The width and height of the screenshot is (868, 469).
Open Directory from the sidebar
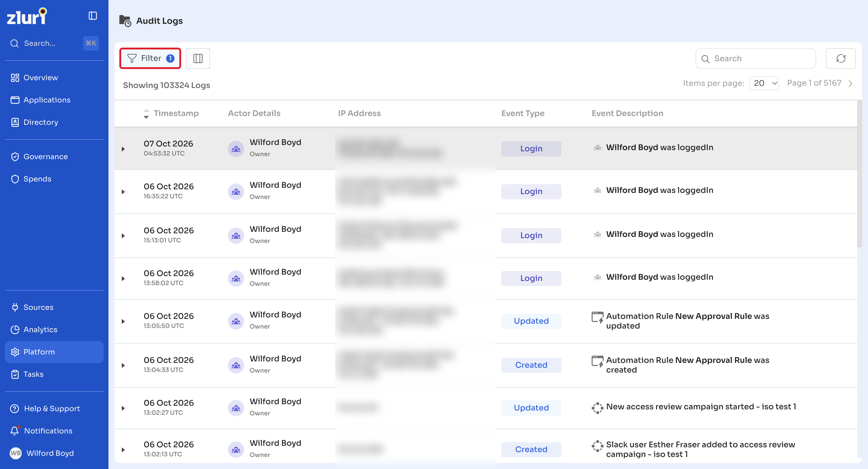(54, 122)
